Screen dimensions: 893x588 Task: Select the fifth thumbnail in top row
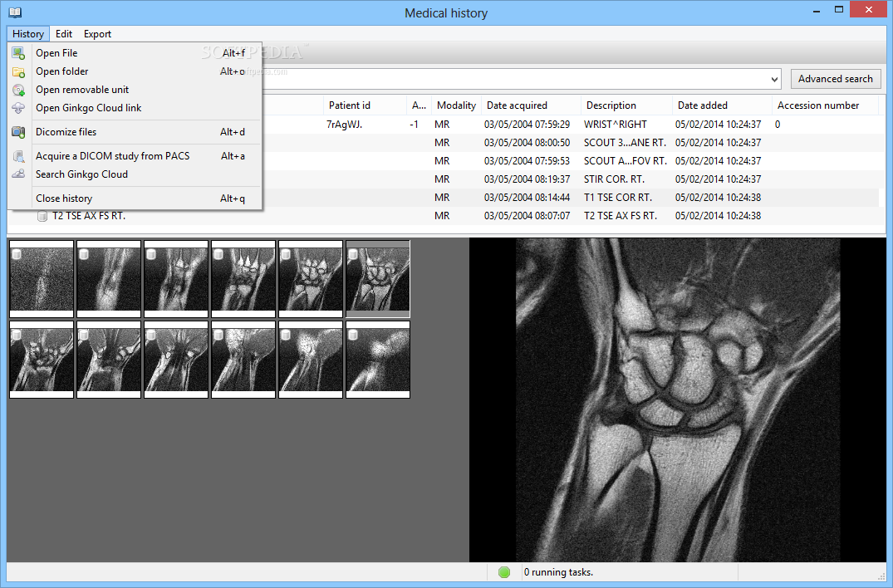click(x=311, y=279)
